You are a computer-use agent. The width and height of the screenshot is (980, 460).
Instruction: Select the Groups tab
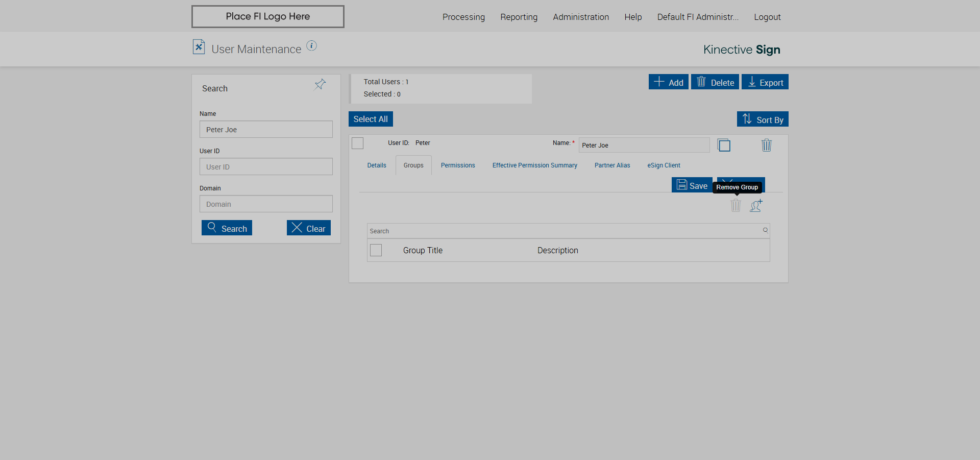413,165
